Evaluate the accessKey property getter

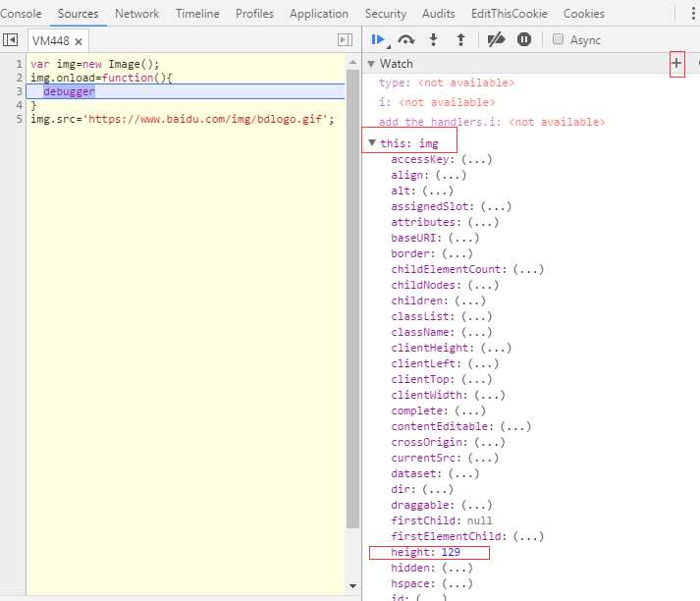[477, 159]
